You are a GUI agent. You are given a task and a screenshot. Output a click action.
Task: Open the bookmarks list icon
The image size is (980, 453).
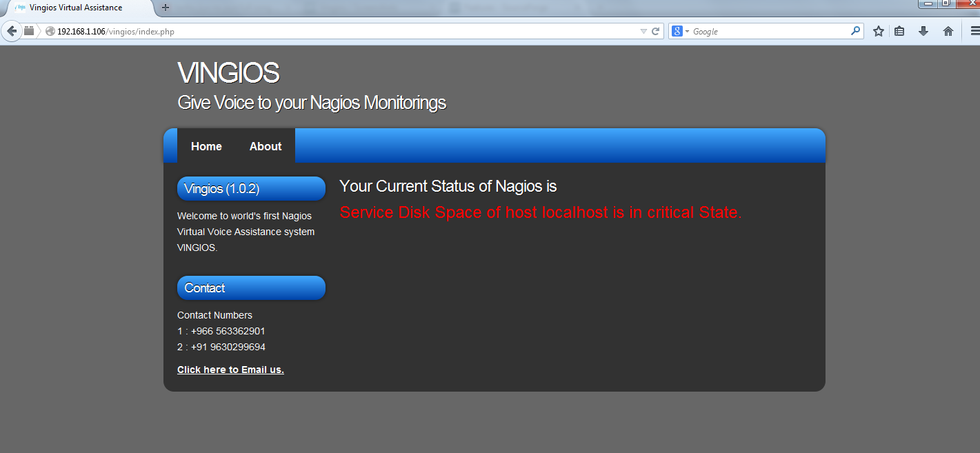[899, 30]
